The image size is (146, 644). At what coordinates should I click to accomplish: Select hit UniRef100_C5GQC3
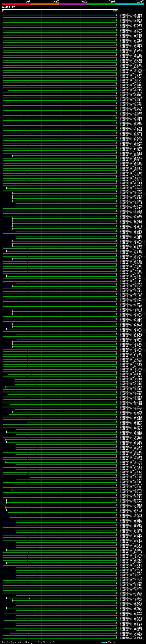tap(131, 50)
